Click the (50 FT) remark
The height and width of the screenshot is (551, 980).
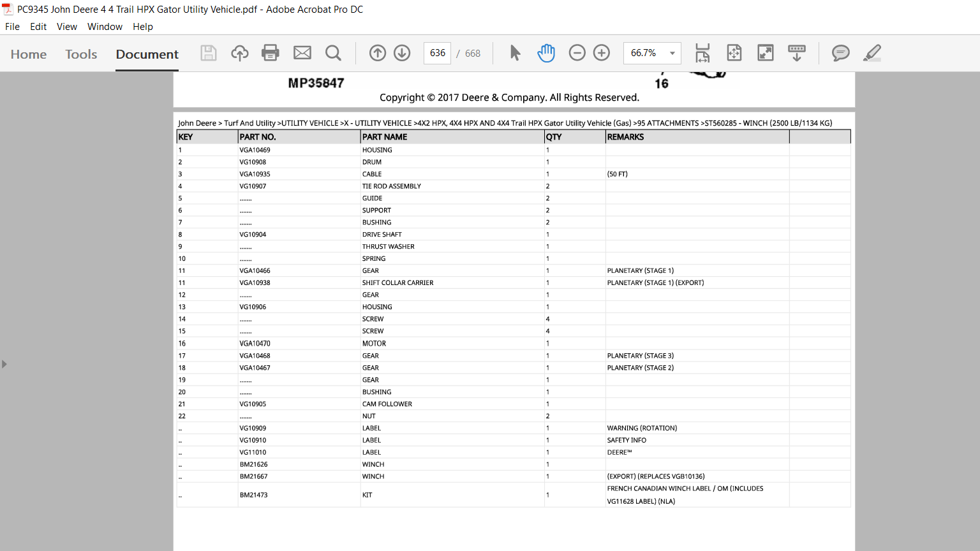618,174
